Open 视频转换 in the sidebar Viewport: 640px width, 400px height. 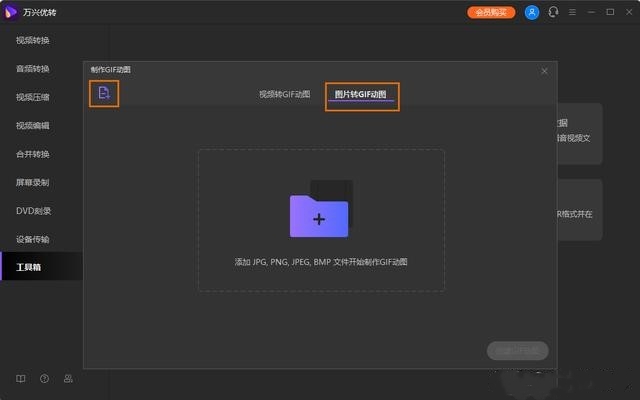click(33, 40)
